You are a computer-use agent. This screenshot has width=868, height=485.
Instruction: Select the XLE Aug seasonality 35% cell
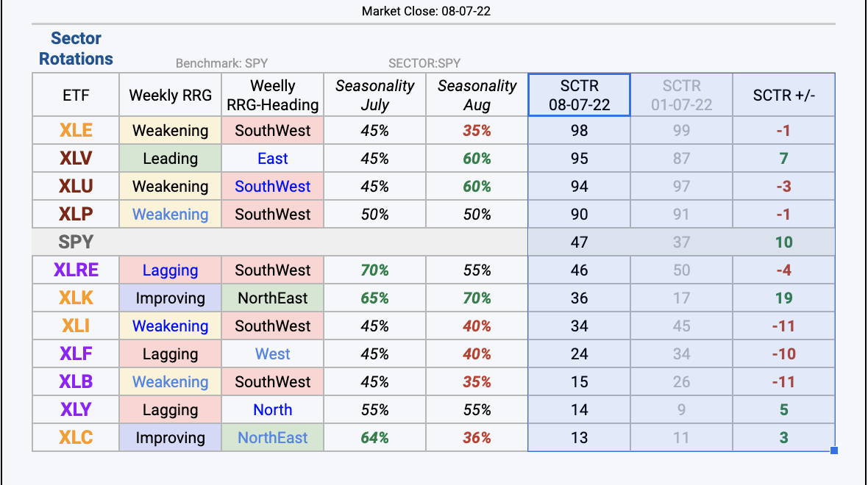coord(477,131)
